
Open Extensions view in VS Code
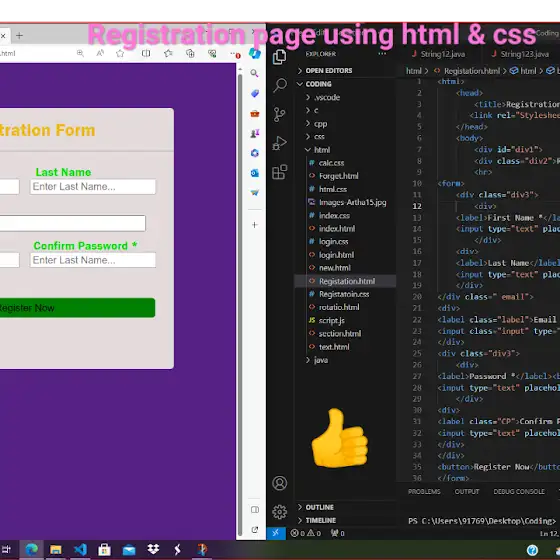coord(280,172)
